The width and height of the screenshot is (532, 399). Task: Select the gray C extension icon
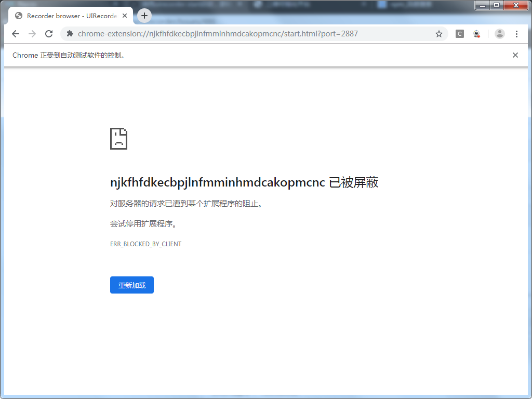459,33
